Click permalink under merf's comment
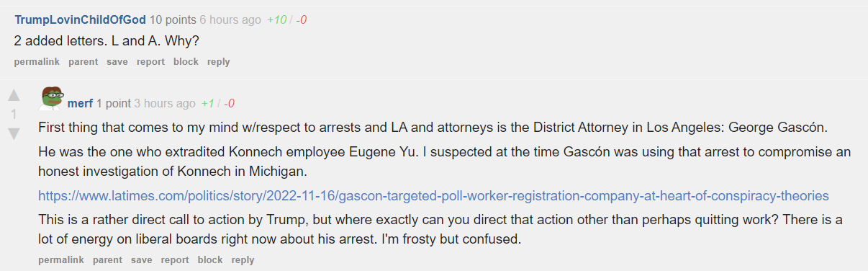The width and height of the screenshot is (868, 271). coord(61,260)
